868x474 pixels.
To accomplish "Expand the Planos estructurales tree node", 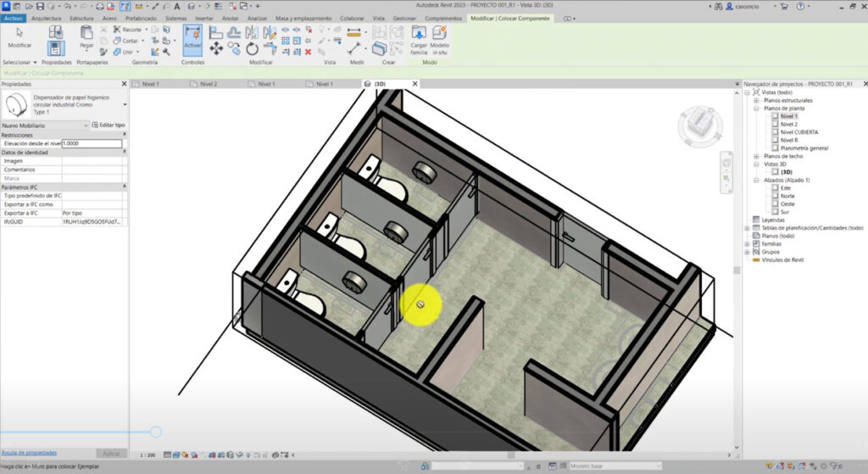I will [756, 100].
